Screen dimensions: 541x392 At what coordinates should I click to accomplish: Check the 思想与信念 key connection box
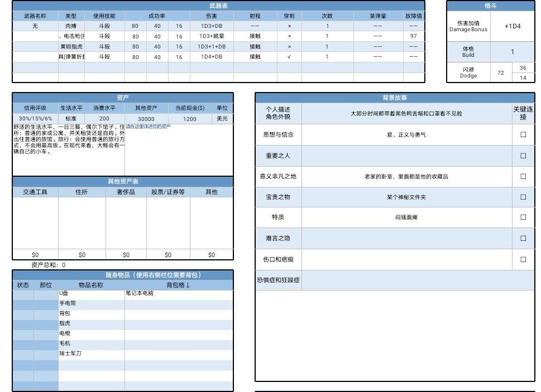click(523, 134)
